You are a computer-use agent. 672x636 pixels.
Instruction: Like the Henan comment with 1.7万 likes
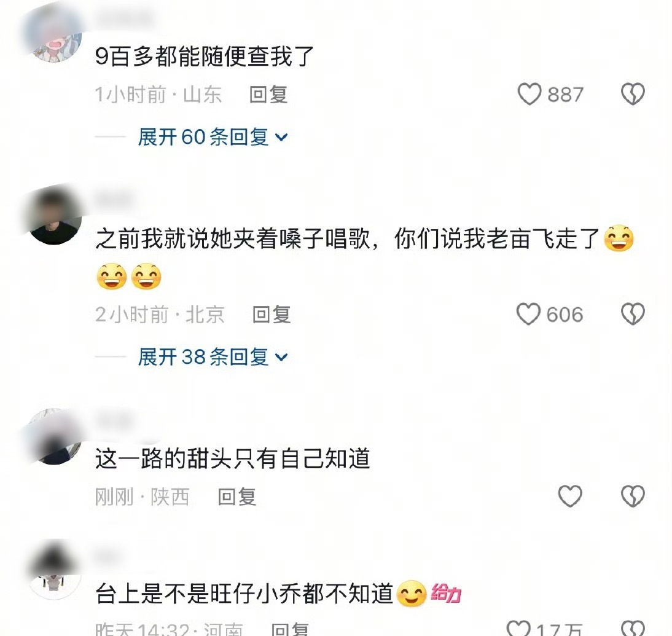(518, 628)
